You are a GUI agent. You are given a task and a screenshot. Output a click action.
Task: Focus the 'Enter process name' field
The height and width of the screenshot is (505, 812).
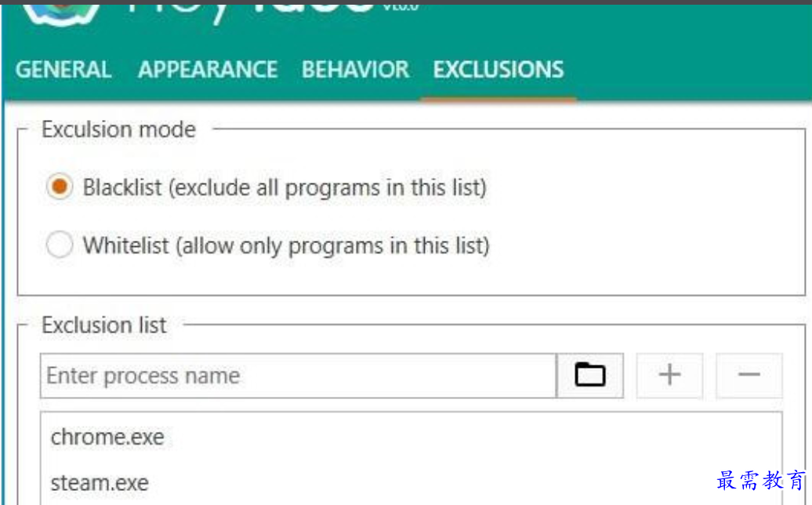pos(298,376)
